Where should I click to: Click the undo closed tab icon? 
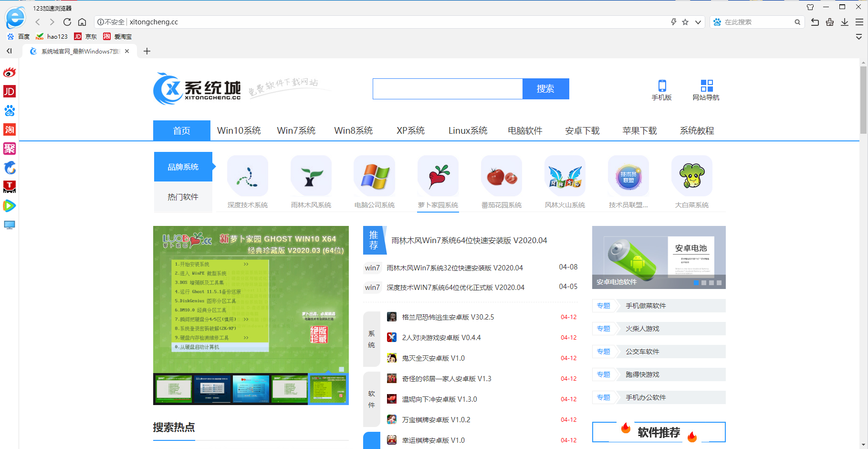point(815,22)
